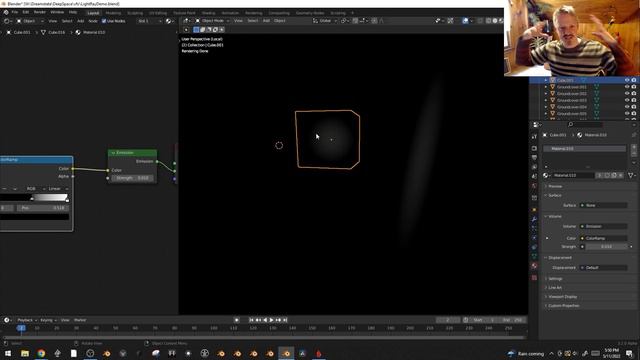Collapse the Surface panel
640x360 pixels.
click(554, 196)
